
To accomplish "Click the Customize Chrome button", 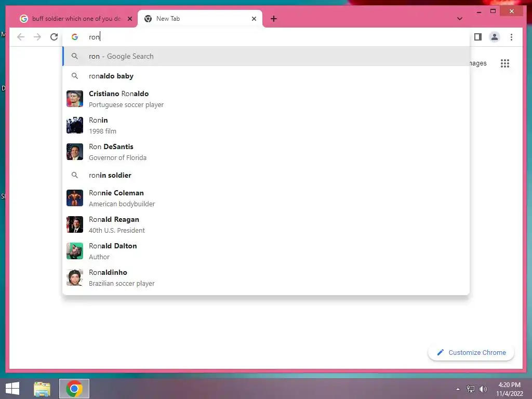I will pyautogui.click(x=471, y=353).
